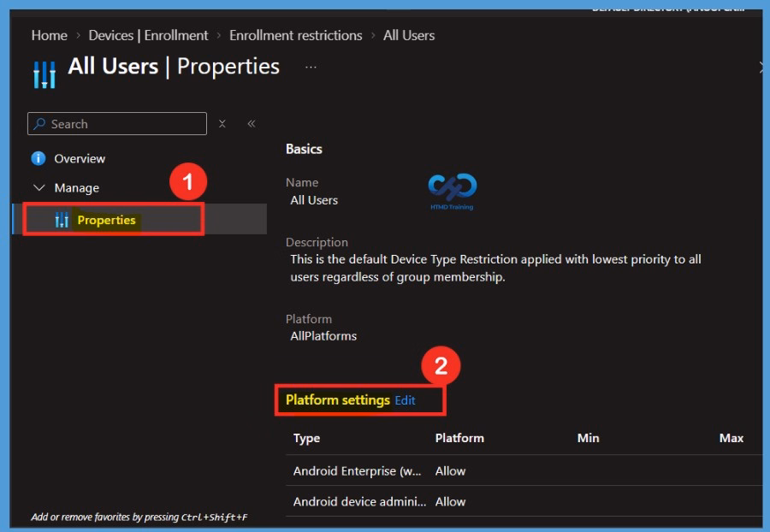Select the All Users breadcrumb
The height and width of the screenshot is (532, 770).
pos(409,35)
